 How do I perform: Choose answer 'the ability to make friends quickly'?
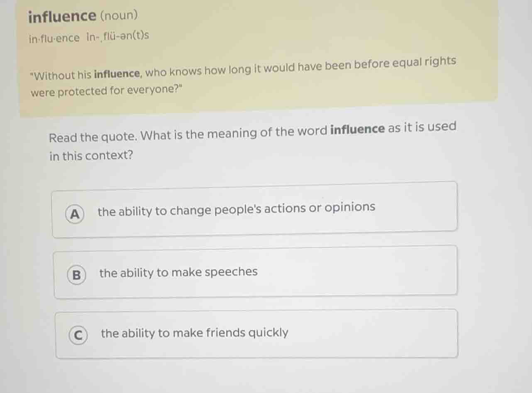195,332
